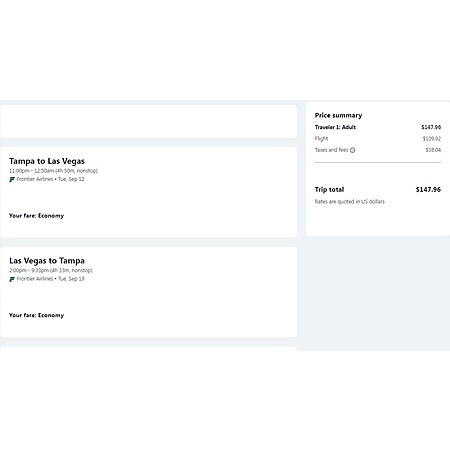The image size is (450, 450).
Task: Click Frontier Airlines logo on Las Vegas to Tampa flight
Action: pyautogui.click(x=12, y=279)
